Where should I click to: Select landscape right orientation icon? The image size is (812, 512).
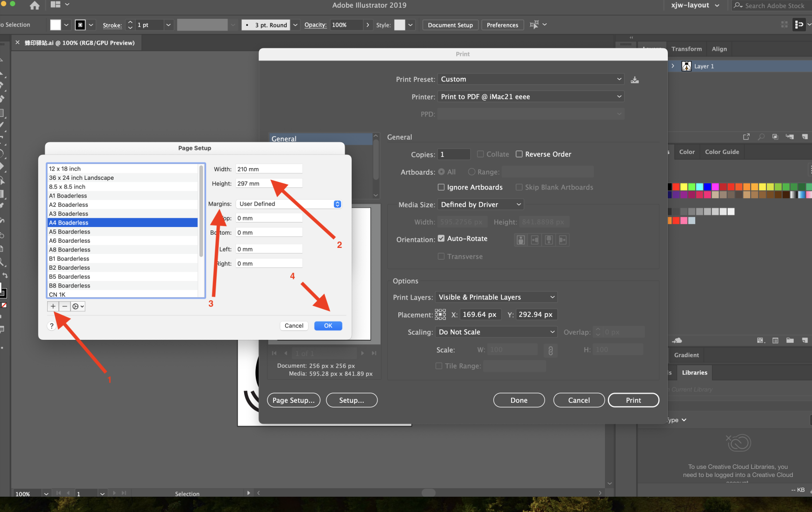tap(563, 240)
